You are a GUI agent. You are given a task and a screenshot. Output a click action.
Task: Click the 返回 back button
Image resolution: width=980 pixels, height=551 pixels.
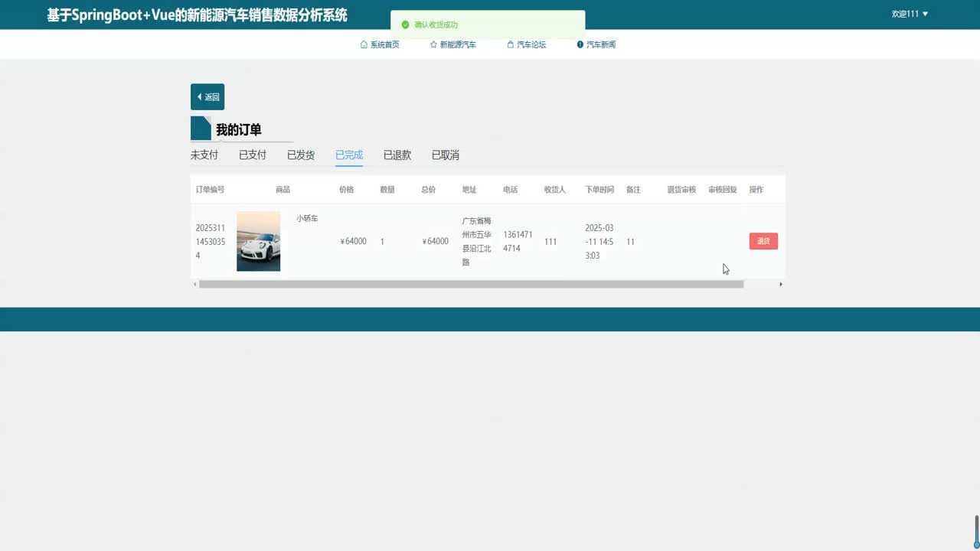(207, 97)
